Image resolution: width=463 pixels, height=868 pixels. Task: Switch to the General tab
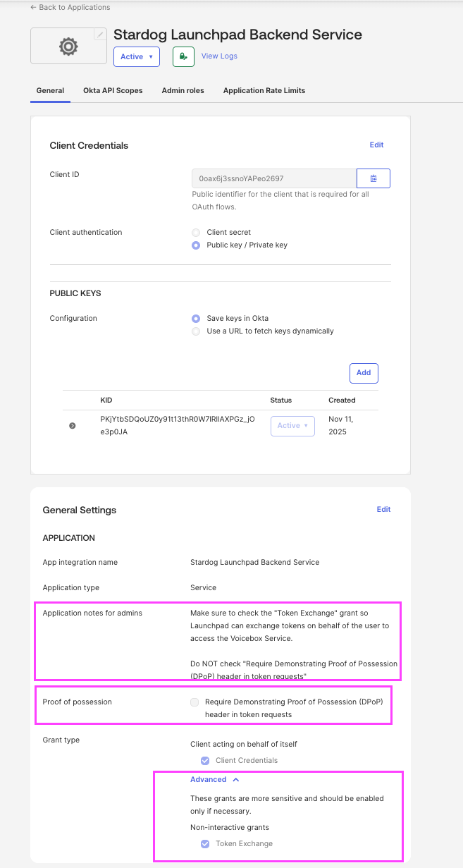[51, 90]
